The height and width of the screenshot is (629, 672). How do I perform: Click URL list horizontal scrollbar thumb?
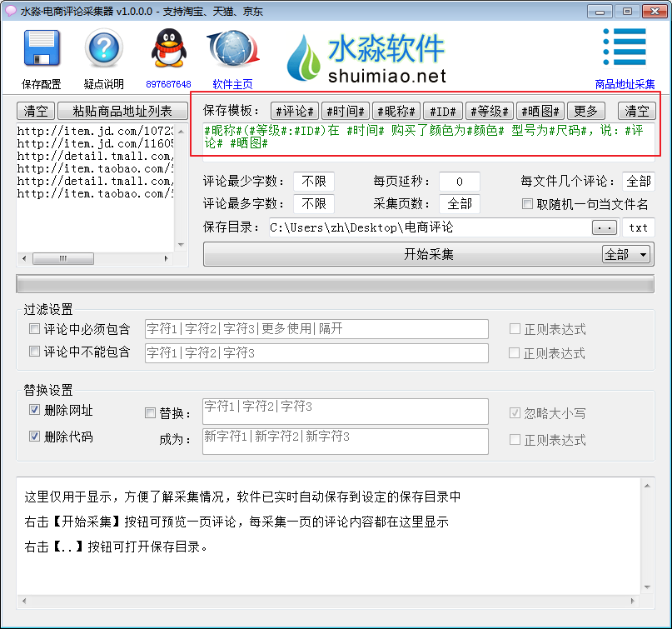pos(63,258)
